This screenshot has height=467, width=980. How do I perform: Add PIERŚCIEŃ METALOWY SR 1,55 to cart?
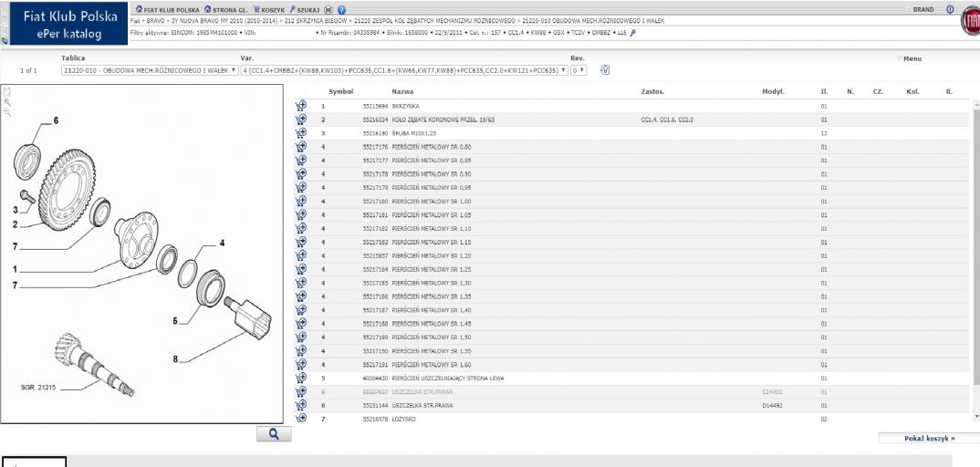[x=300, y=350]
